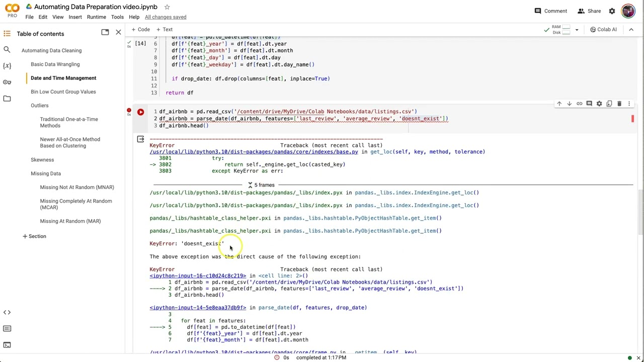Open command palette icon in sidebar
The height and width of the screenshot is (362, 644).
coord(7,328)
